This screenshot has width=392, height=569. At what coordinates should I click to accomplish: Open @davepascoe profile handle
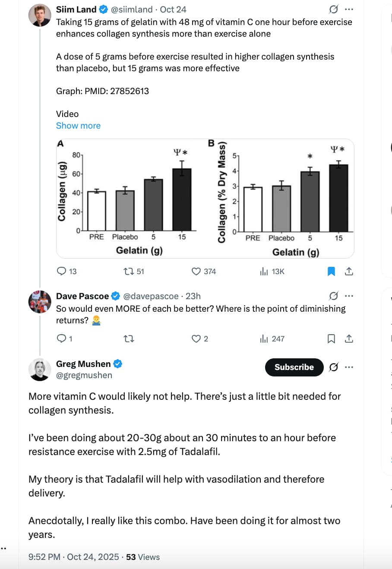pyautogui.click(x=151, y=296)
